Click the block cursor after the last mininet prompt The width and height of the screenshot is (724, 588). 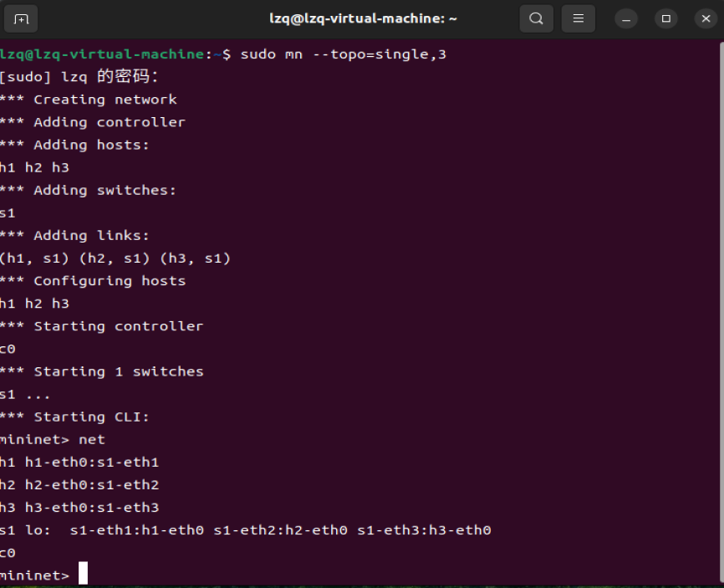coord(83,573)
